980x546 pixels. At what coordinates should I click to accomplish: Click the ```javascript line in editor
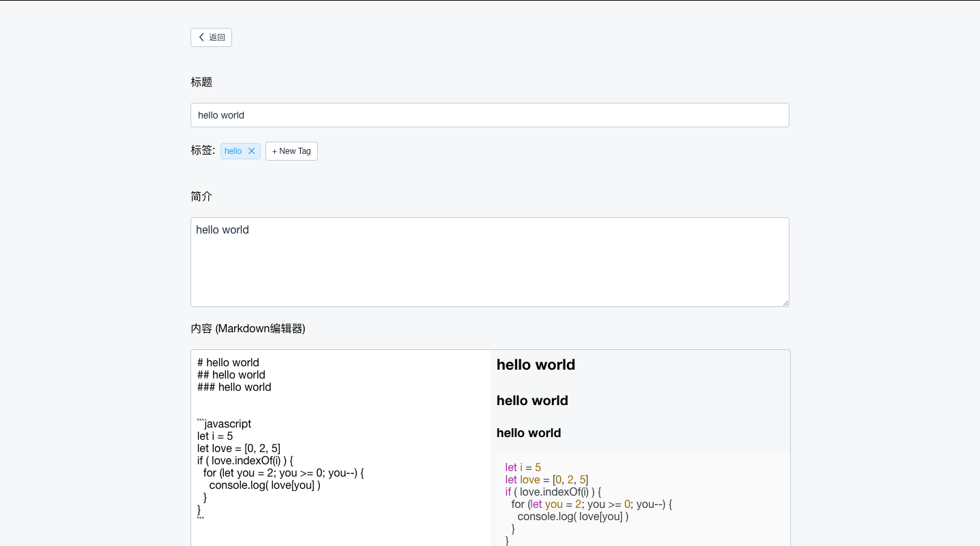pyautogui.click(x=224, y=423)
